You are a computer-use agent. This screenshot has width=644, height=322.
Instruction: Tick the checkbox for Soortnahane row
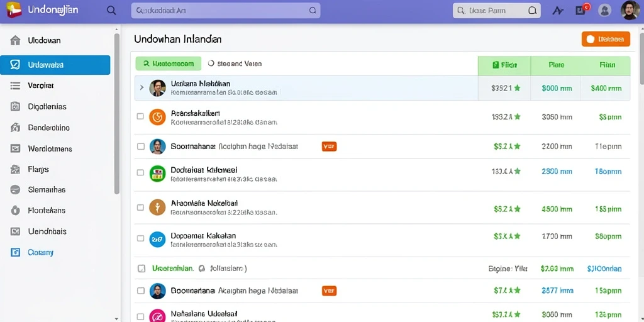[140, 146]
